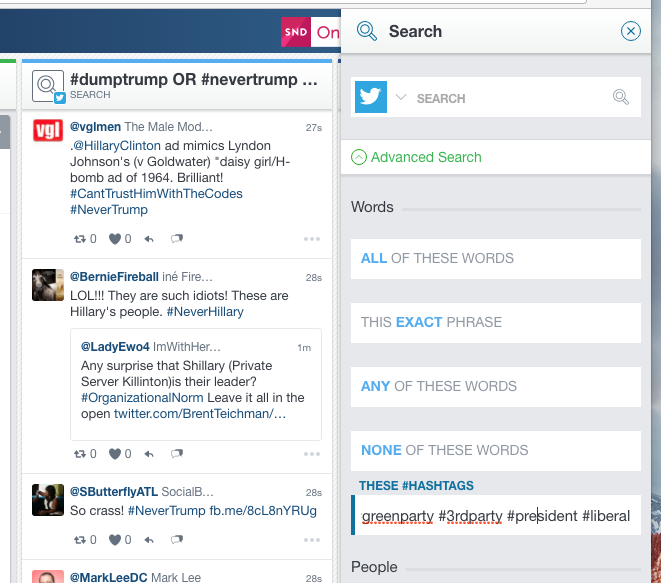Click THIS EXACT PHRASE field
Screen dimensions: 661x583
(x=496, y=322)
